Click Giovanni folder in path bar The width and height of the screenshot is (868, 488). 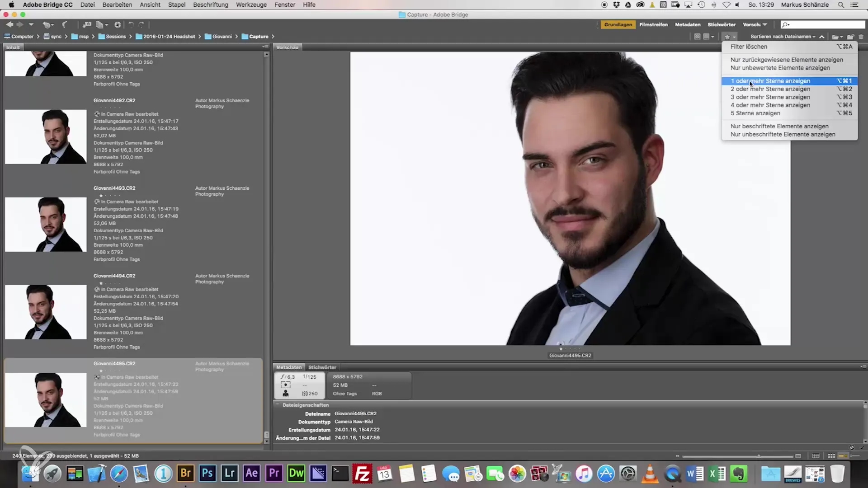(218, 37)
